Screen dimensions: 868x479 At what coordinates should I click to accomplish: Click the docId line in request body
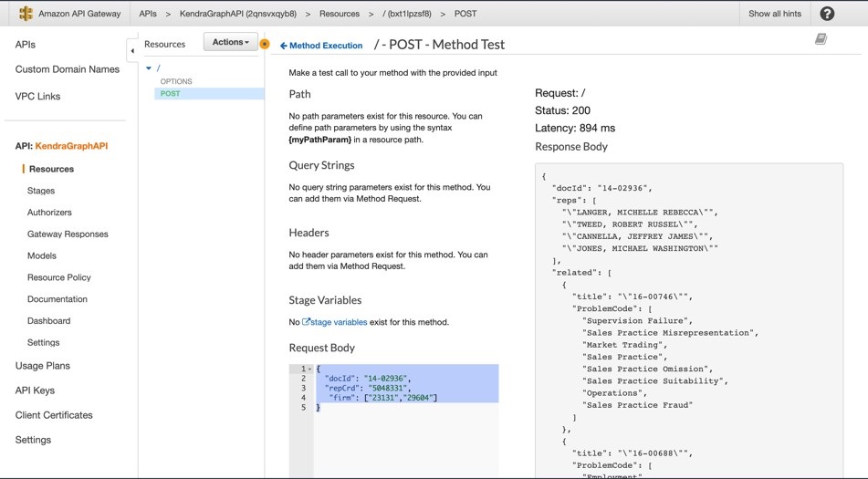click(x=368, y=379)
